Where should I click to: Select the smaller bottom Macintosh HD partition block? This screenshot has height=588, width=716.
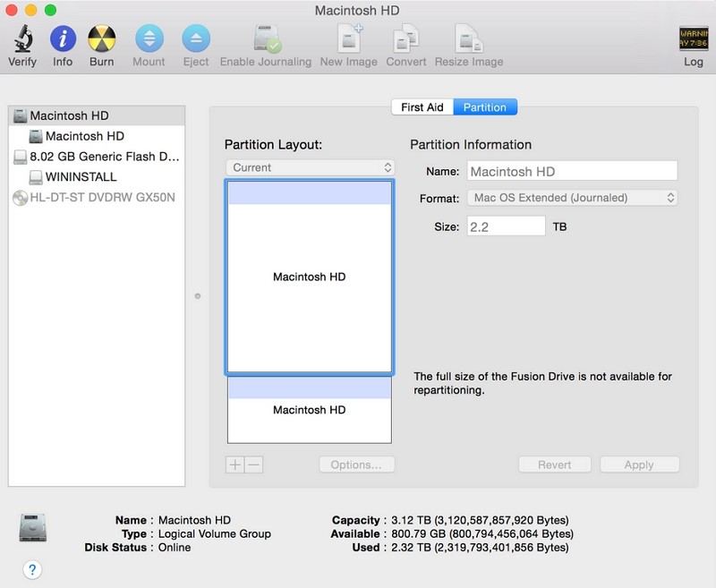point(310,410)
